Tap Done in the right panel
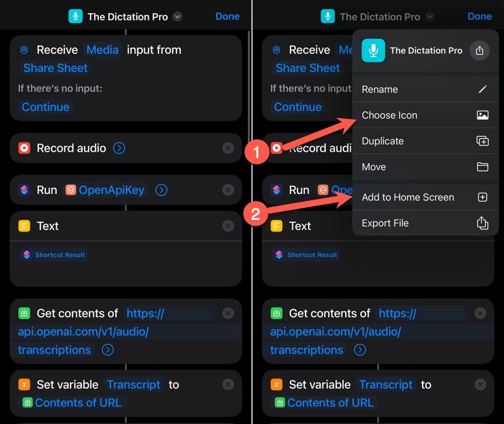The image size is (504, 424). [x=479, y=16]
